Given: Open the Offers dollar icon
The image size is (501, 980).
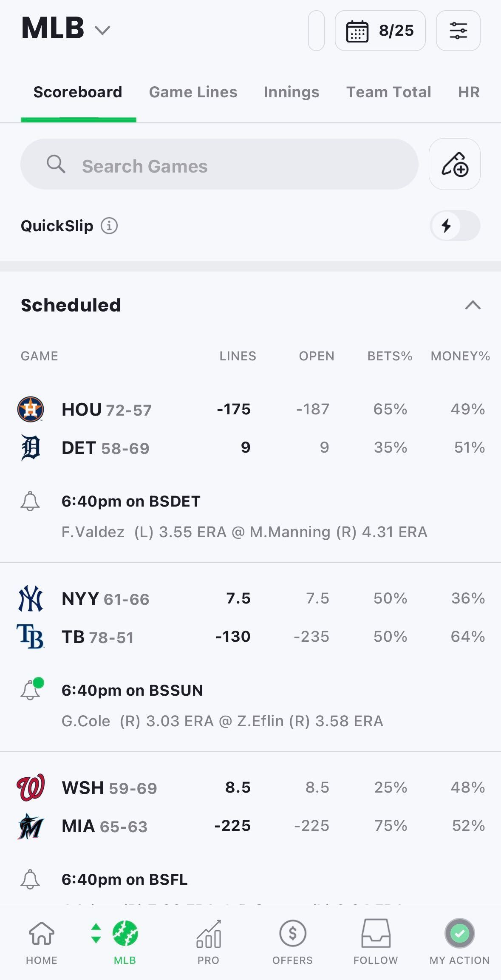Looking at the screenshot, I should [292, 941].
